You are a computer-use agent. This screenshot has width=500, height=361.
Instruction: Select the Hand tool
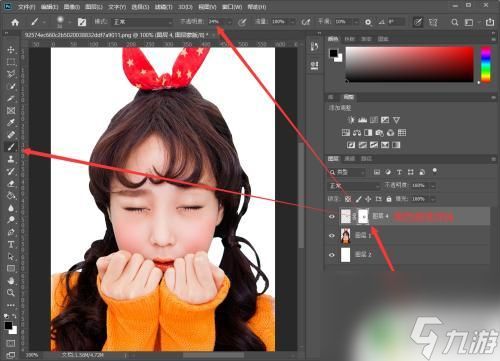[x=11, y=281]
